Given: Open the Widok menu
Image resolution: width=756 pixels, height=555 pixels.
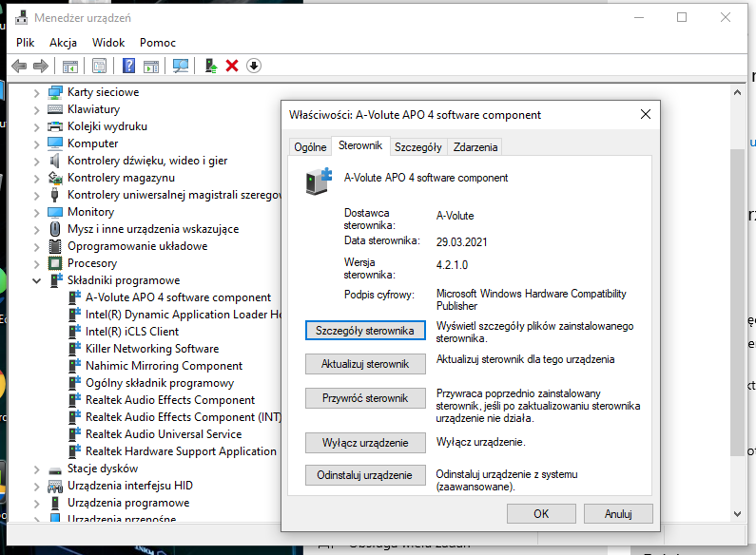Looking at the screenshot, I should 108,43.
